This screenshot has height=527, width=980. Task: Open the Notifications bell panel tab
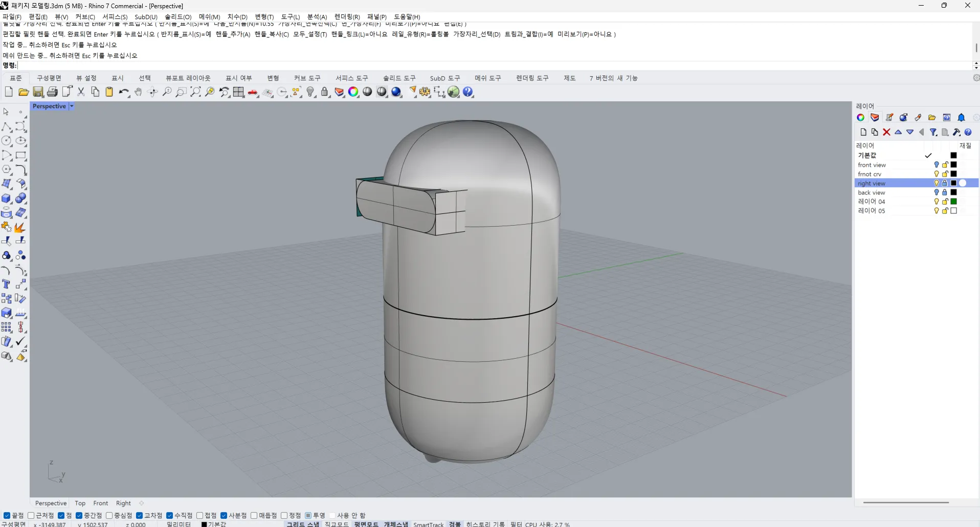tap(961, 118)
